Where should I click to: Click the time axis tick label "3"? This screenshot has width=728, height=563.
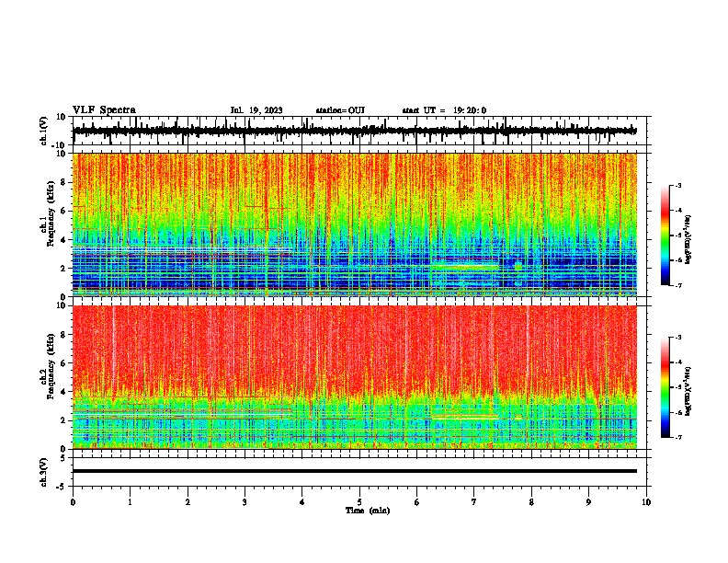(x=245, y=502)
